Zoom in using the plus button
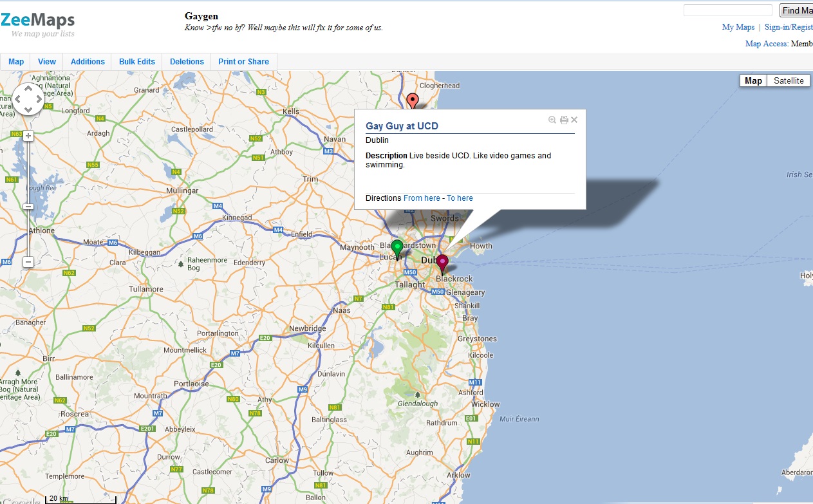Image resolution: width=813 pixels, height=504 pixels. click(28, 136)
